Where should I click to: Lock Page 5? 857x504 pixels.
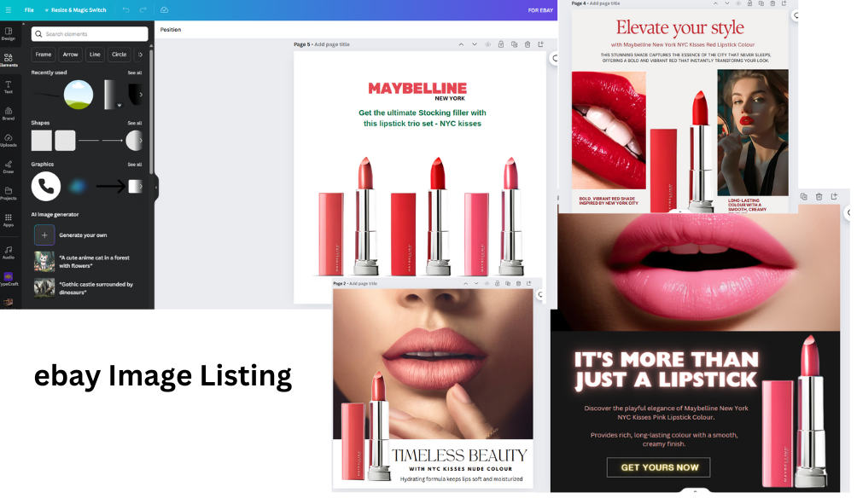(x=501, y=44)
